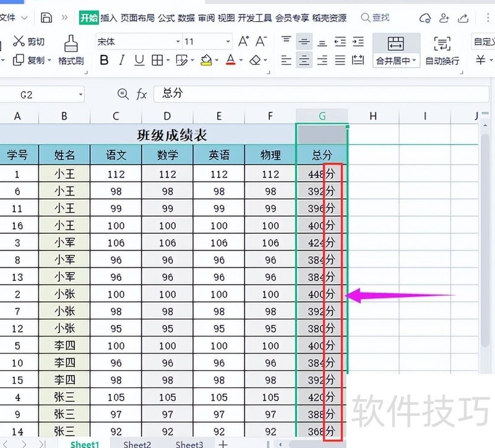The width and height of the screenshot is (495, 448).
Task: Click the Sheet1 tab
Action: [x=85, y=444]
